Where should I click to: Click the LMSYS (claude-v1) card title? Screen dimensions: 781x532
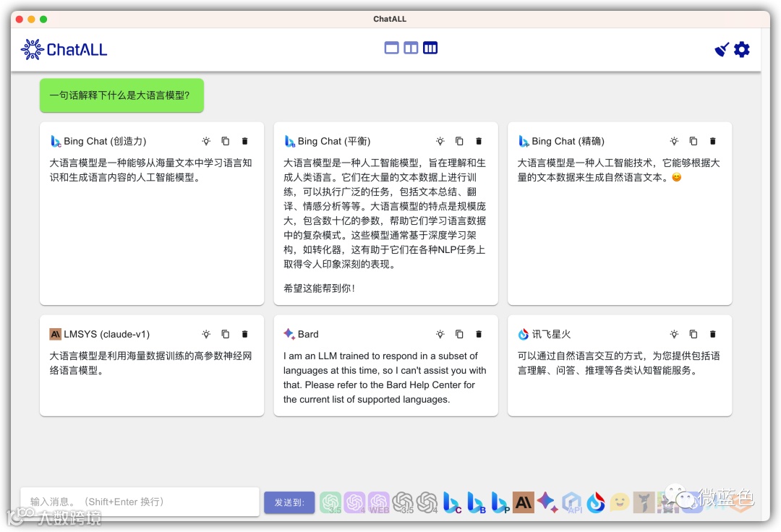pos(106,334)
